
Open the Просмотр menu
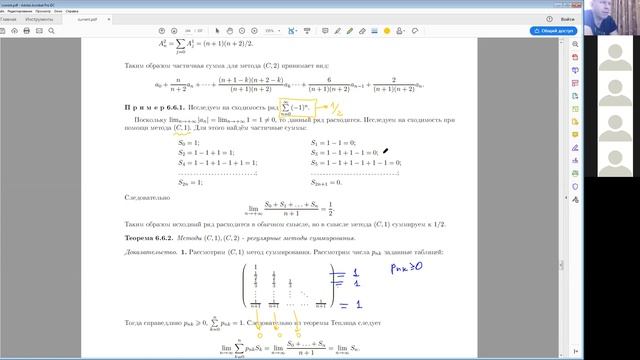click(x=43, y=11)
